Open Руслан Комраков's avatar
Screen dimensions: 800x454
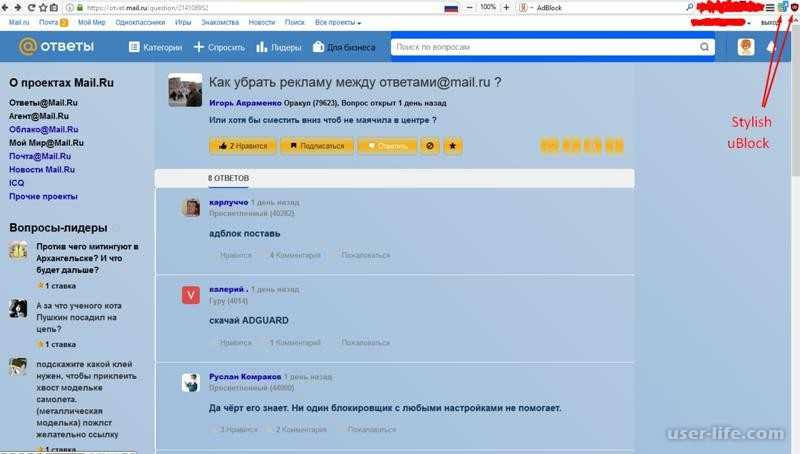tap(191, 382)
